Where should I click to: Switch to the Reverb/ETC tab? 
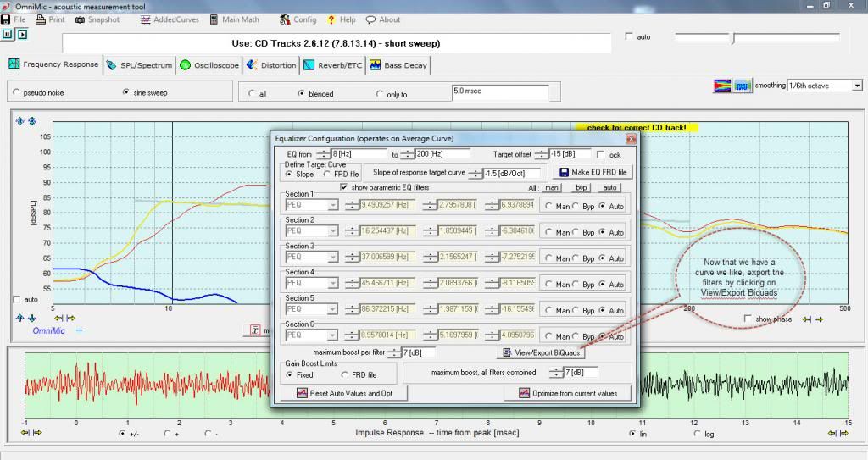332,64
